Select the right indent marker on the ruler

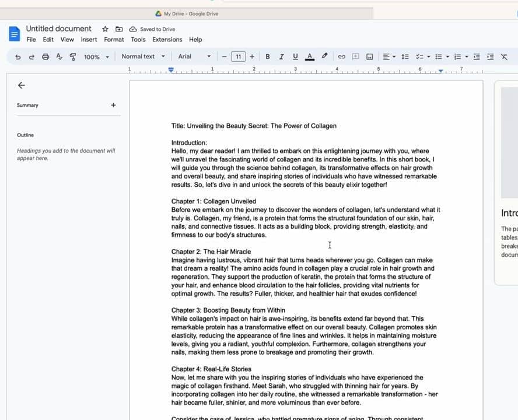tap(440, 71)
